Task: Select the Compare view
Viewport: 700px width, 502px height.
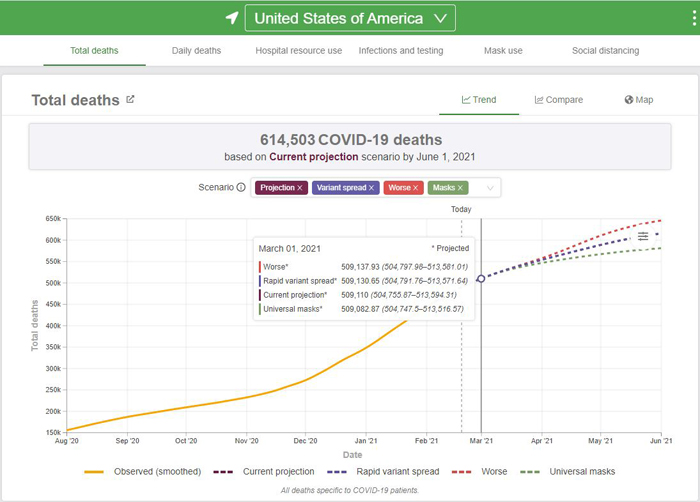Action: click(558, 100)
